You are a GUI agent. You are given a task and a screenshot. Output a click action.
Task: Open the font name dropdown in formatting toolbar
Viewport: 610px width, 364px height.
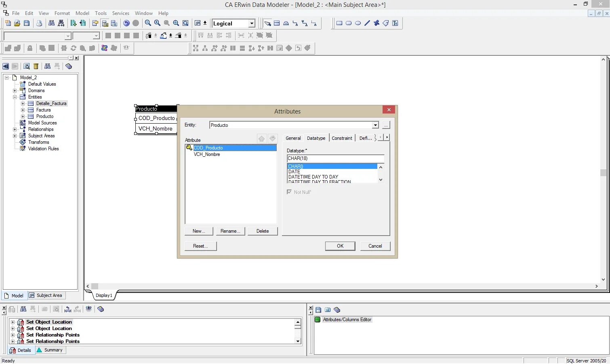68,36
